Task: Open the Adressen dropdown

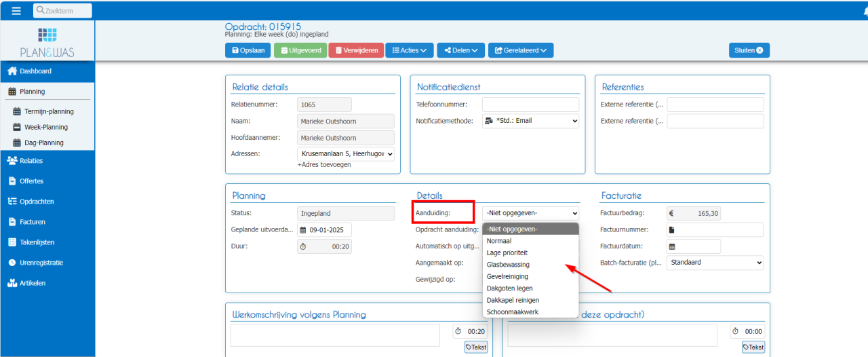Action: click(346, 153)
